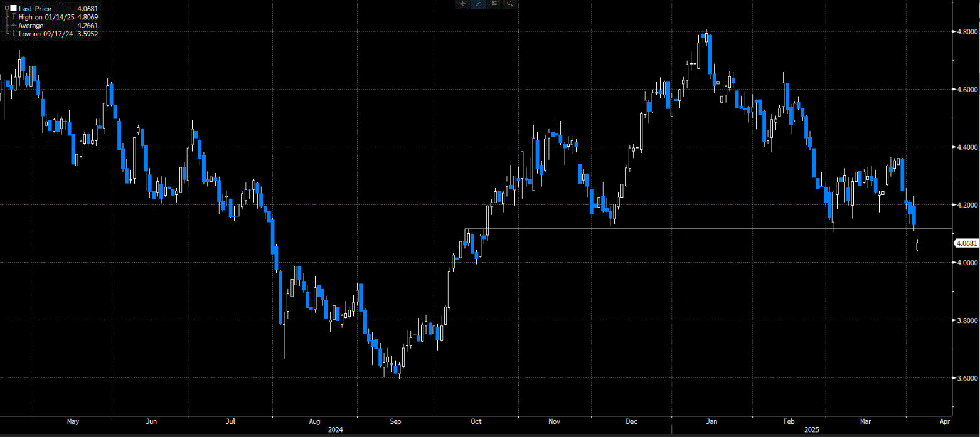Click the Oct label on time axis
The image size is (980, 437).
coord(476,422)
